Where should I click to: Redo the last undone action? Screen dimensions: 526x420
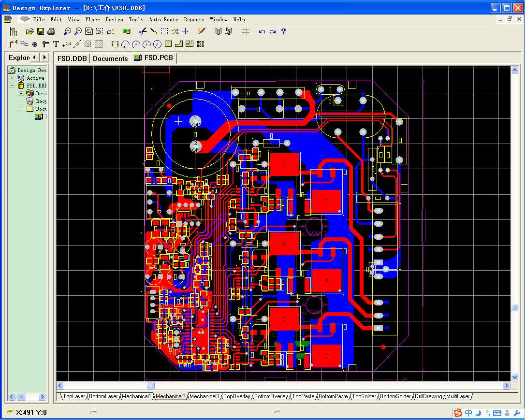(x=272, y=31)
